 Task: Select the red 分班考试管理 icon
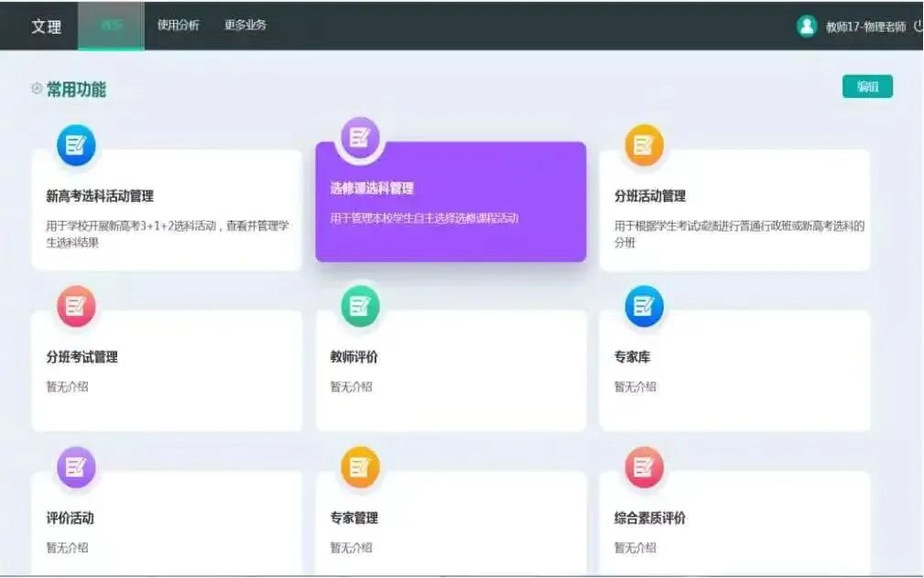pos(76,306)
